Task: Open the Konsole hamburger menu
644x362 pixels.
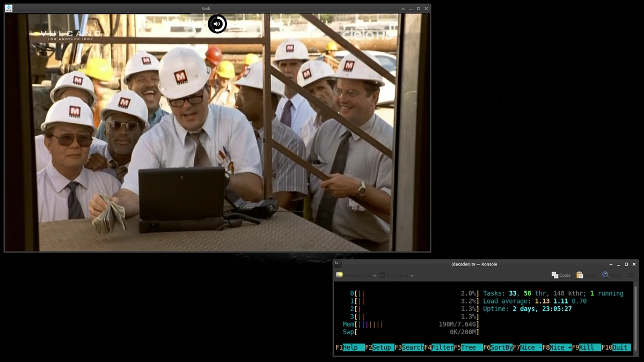Action: 631,275
